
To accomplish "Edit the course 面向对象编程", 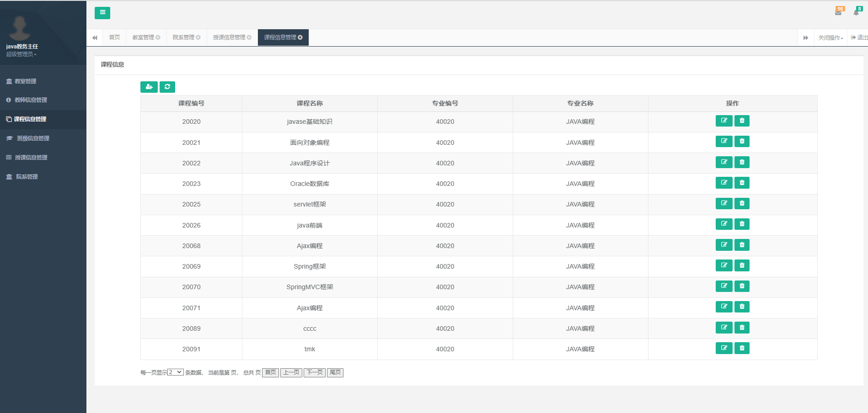I will click(x=724, y=141).
